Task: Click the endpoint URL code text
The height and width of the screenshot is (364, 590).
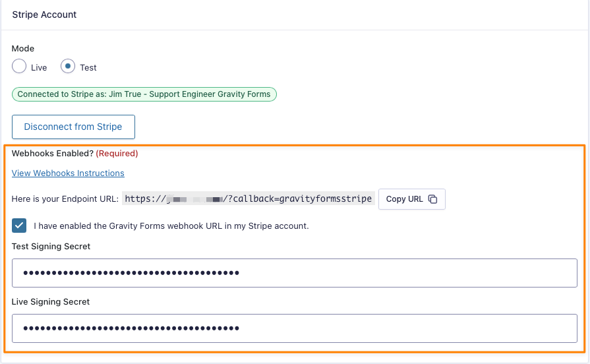Action: point(249,198)
